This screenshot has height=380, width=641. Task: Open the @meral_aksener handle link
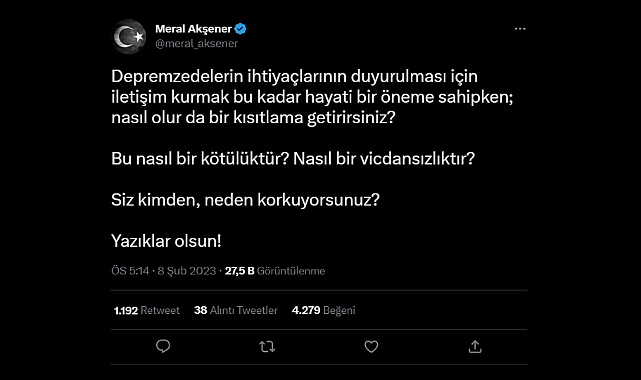[197, 43]
